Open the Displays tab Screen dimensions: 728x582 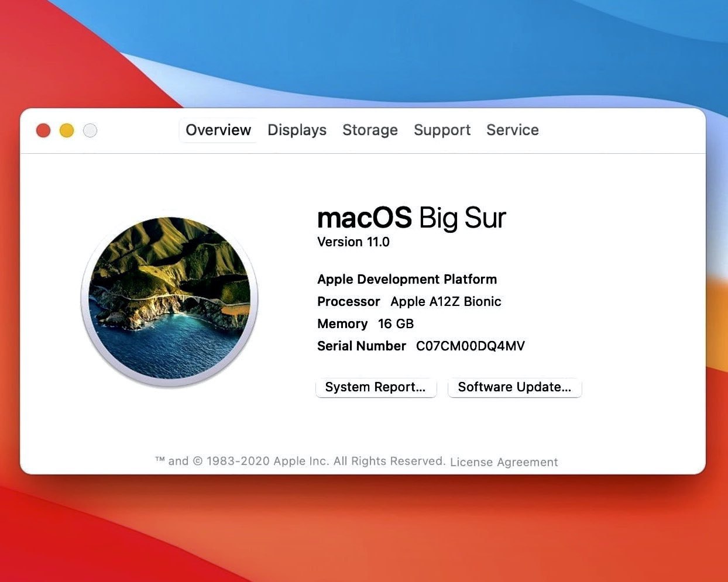click(x=297, y=130)
